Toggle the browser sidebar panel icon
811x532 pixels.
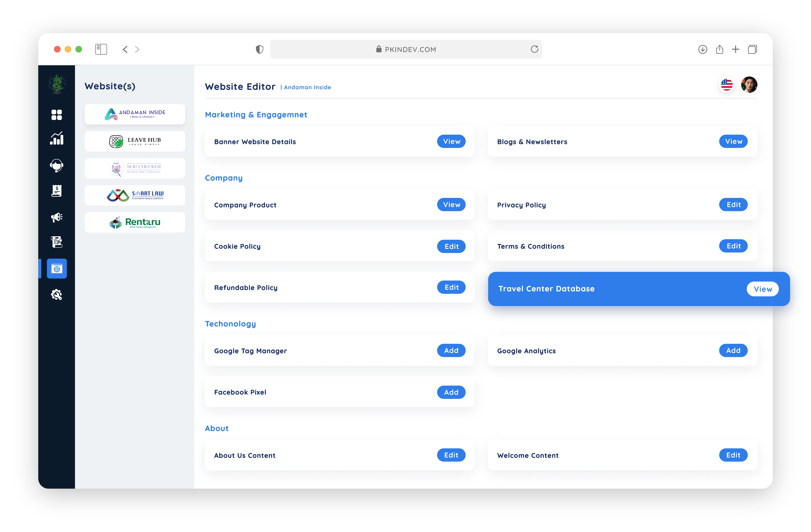tap(101, 49)
